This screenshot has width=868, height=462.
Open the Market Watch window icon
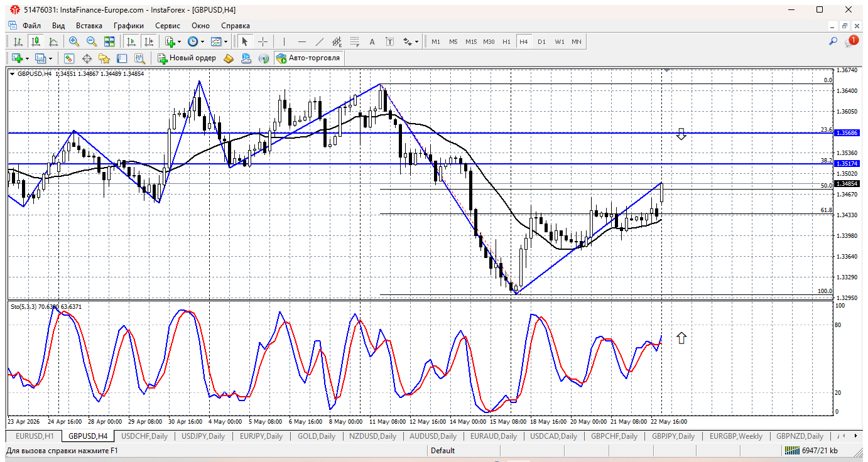coord(69,58)
